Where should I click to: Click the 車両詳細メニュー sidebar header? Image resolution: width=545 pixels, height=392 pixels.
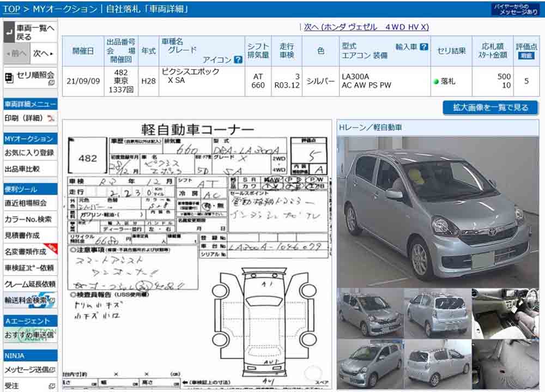click(30, 104)
